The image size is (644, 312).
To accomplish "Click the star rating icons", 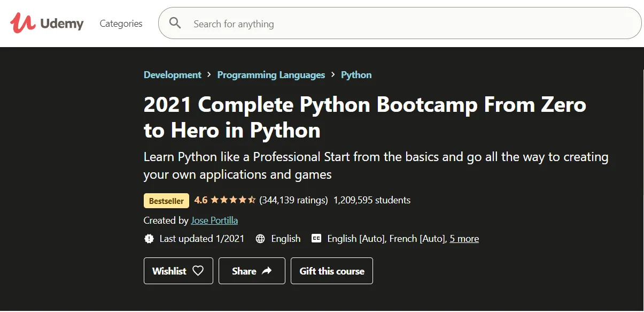I will coord(233,200).
